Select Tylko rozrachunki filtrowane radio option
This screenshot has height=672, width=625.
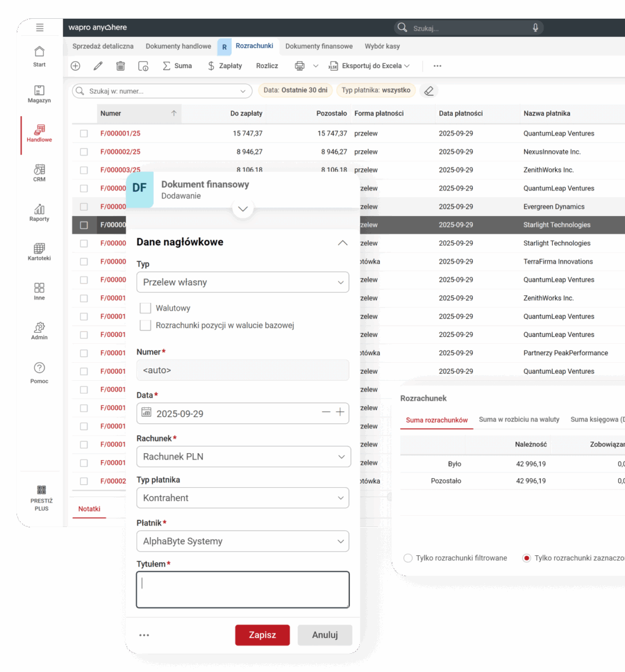[x=408, y=558]
